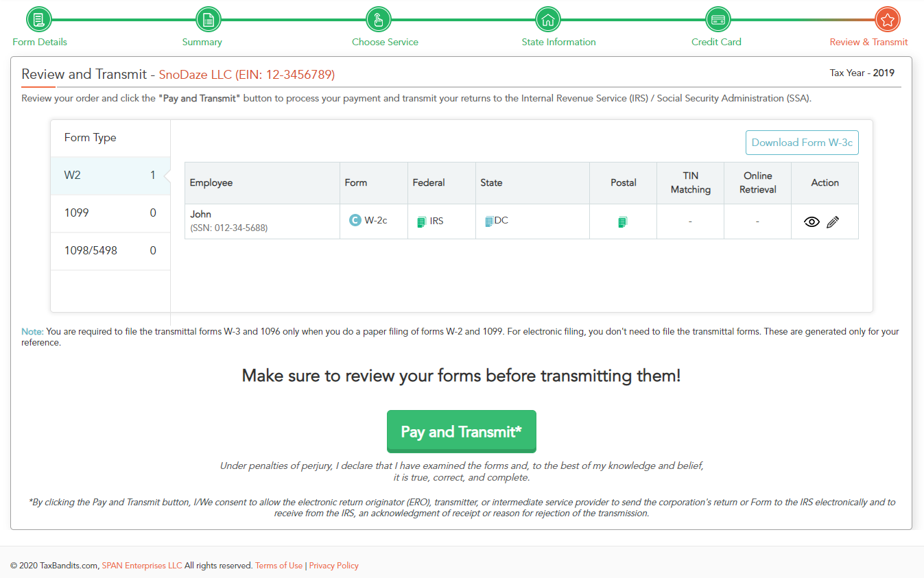The height and width of the screenshot is (578, 924).
Task: Switch to the 1099 form type
Action: (110, 213)
